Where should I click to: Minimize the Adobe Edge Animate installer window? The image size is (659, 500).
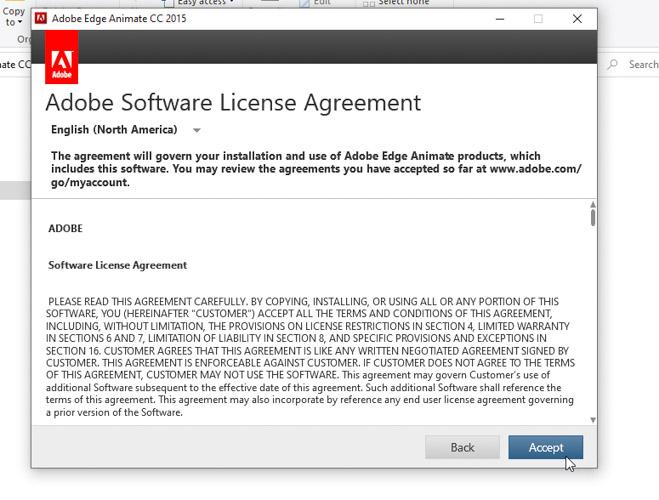[498, 18]
